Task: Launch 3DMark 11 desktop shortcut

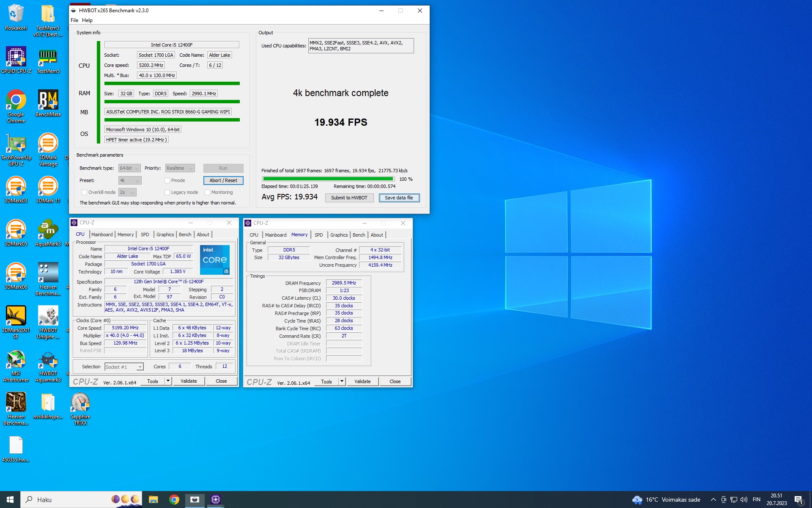Action: pos(48,190)
